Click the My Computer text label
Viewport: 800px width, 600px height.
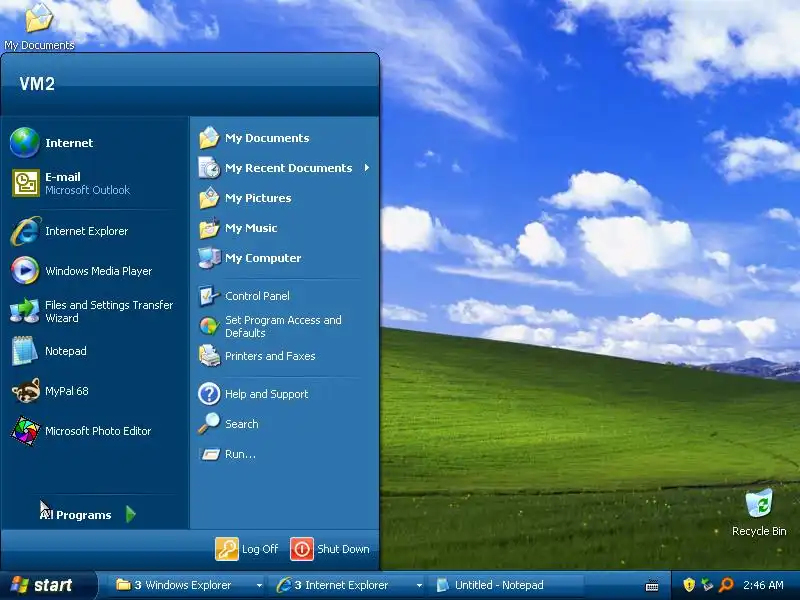pyautogui.click(x=263, y=258)
